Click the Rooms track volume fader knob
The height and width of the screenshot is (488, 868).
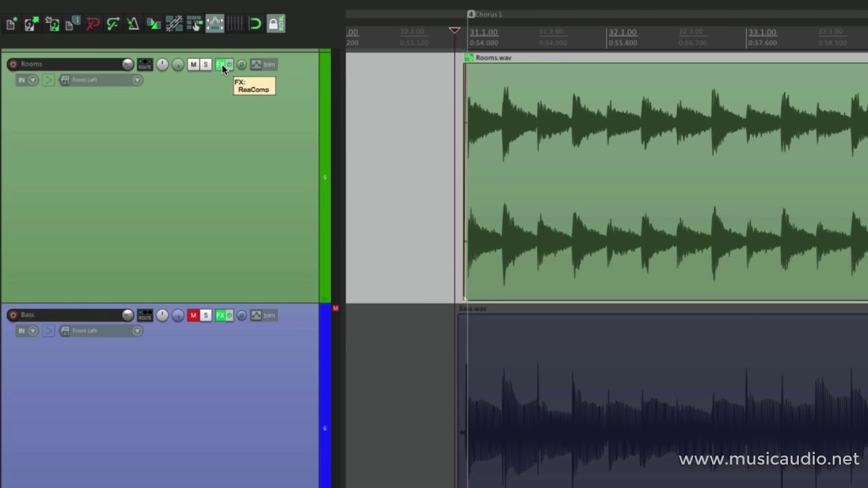[127, 64]
